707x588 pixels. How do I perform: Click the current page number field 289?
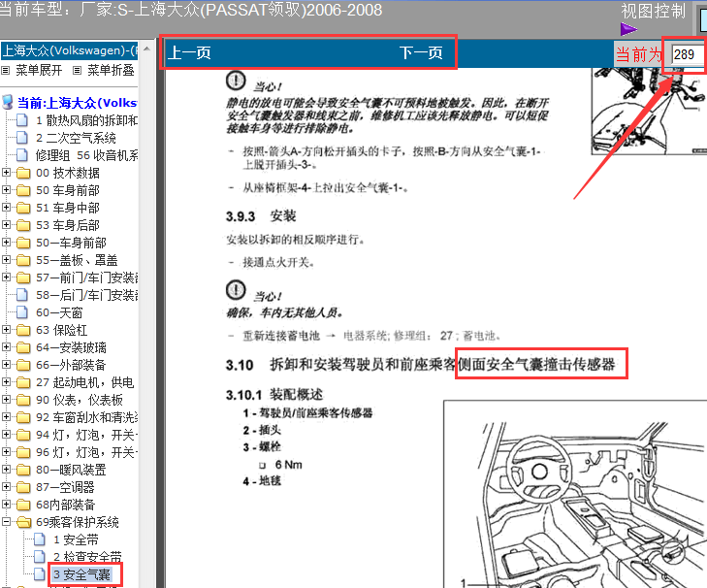pos(684,54)
